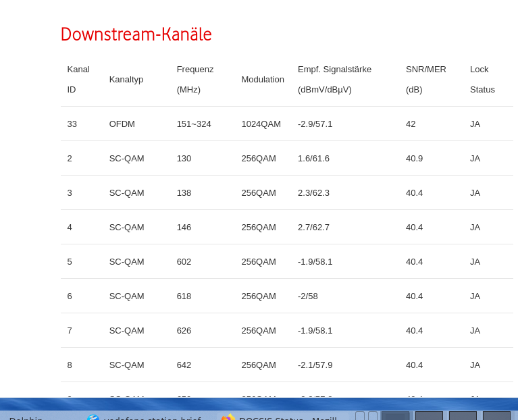Click the 602 frequency cell
The width and height of the screenshot is (518, 420).
(x=184, y=262)
